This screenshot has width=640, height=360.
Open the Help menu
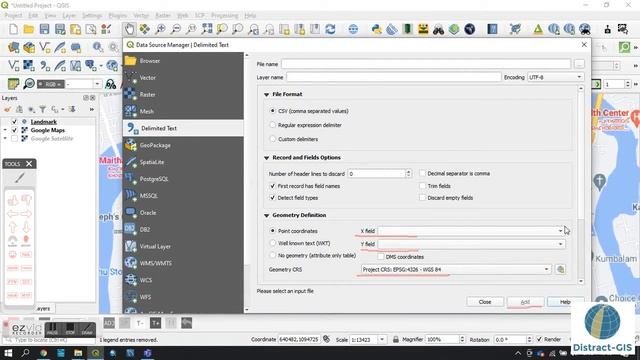tap(250, 16)
